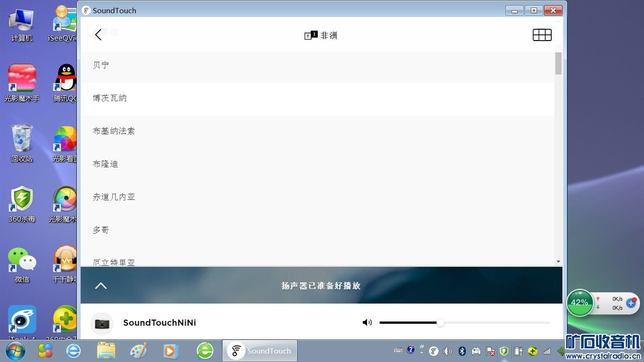Open the presets grid icon
This screenshot has height=362, width=644.
[542, 35]
